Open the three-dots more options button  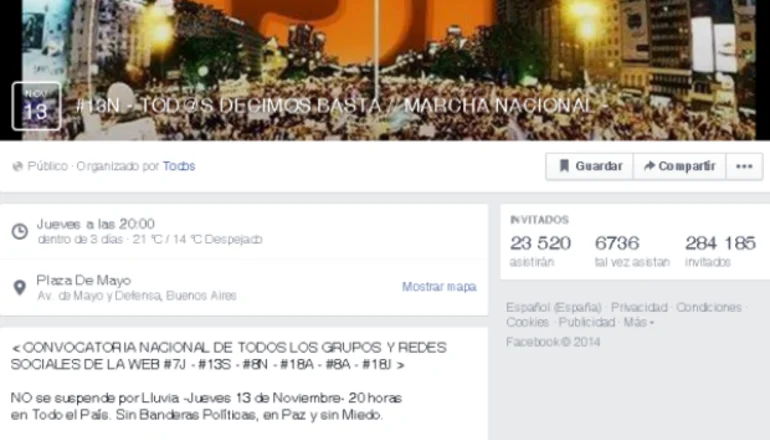click(744, 166)
